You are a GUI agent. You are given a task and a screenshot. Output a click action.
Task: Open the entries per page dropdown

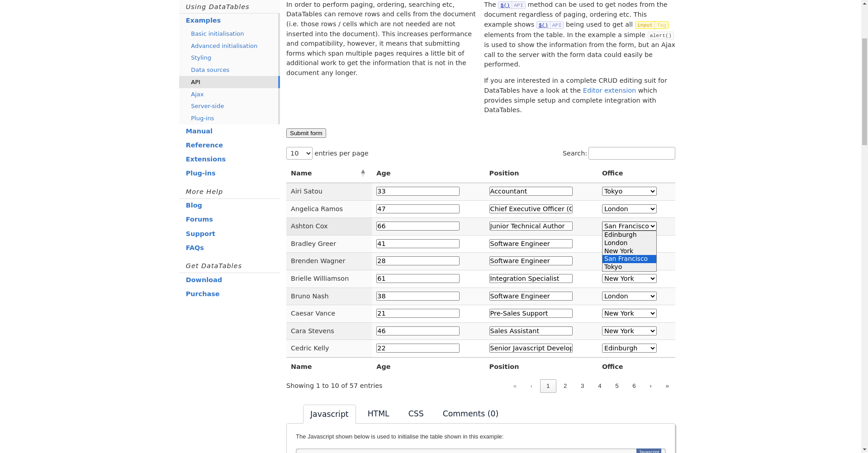(x=299, y=153)
